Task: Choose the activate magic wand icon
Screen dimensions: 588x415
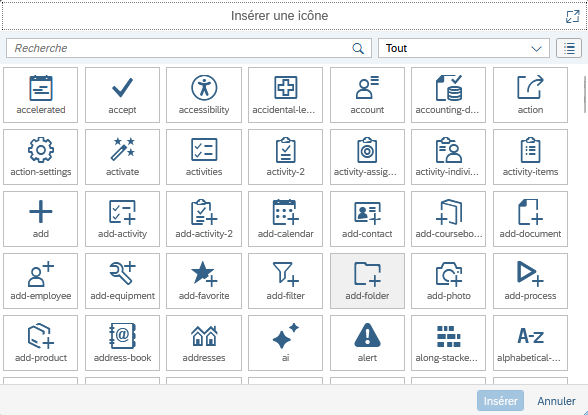Action: click(x=122, y=157)
